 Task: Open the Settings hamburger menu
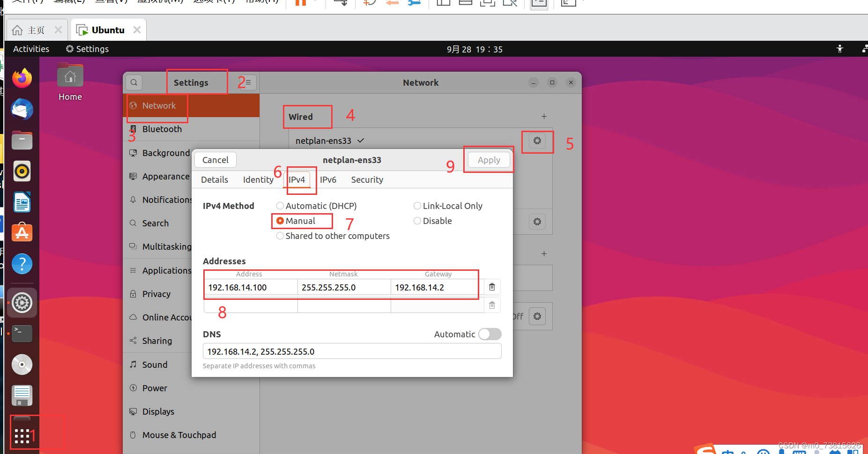tap(249, 82)
